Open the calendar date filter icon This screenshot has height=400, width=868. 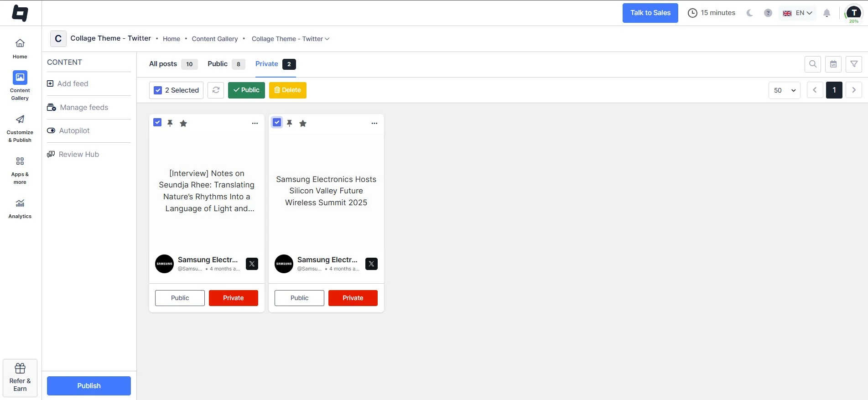pyautogui.click(x=833, y=64)
